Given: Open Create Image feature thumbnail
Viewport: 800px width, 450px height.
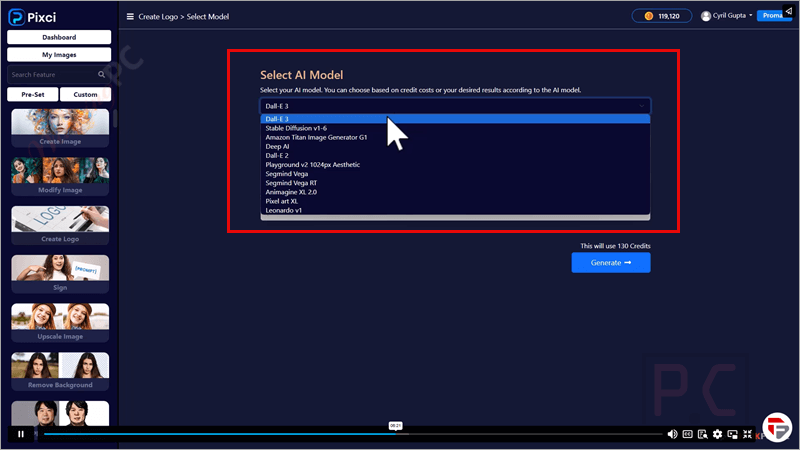Looking at the screenshot, I should (x=60, y=128).
